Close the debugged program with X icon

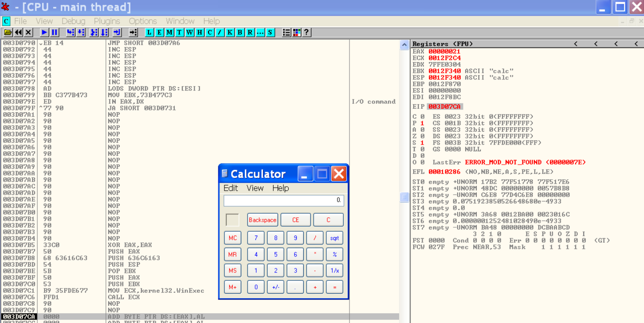[28, 32]
